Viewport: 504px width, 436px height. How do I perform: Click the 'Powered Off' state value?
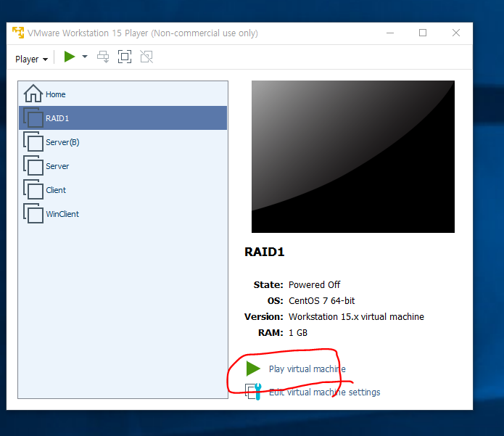[314, 285]
